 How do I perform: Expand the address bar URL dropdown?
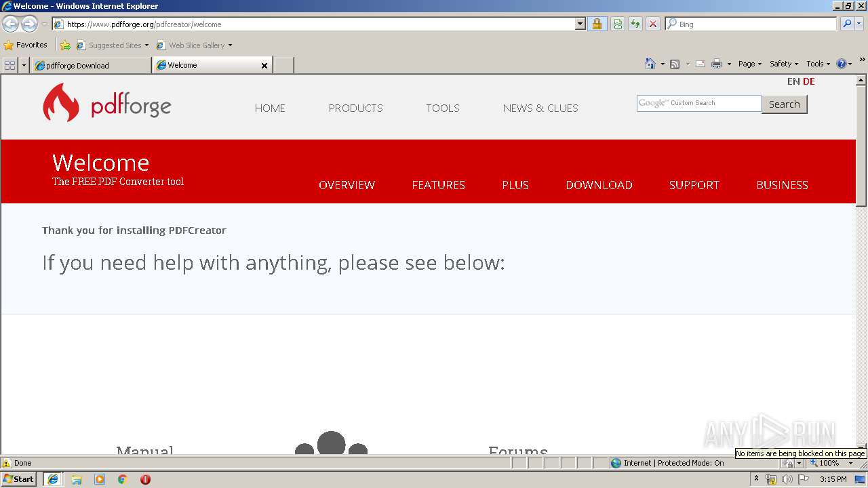(x=580, y=24)
